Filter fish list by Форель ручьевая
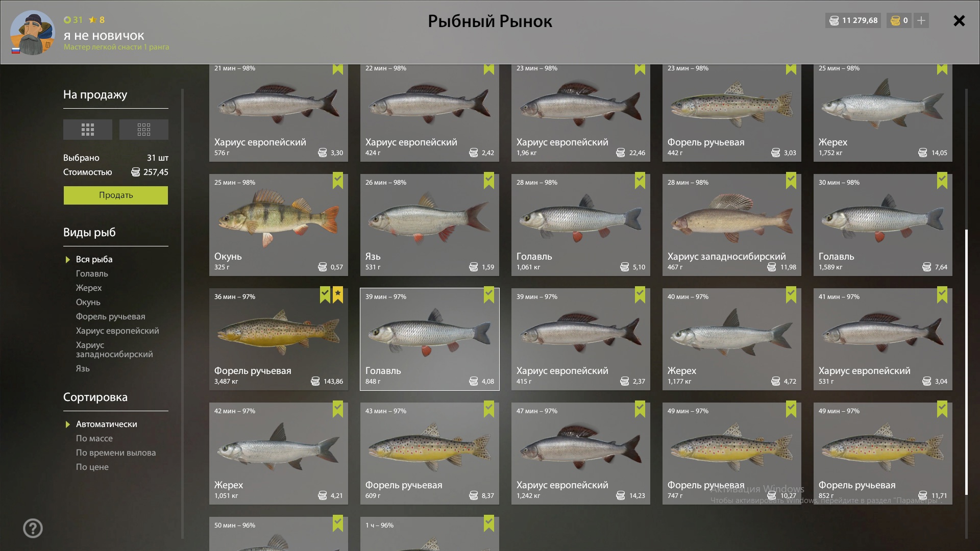The height and width of the screenshot is (551, 980). click(x=110, y=316)
